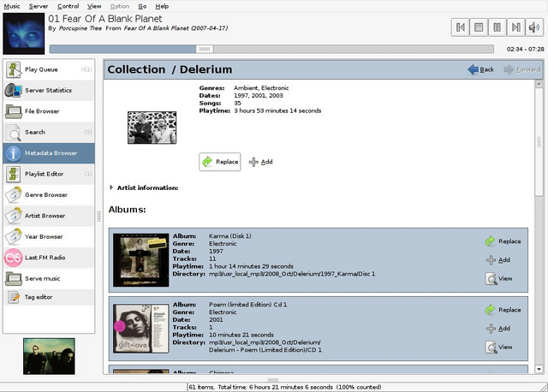Open the Tag editor
Screen dimensions: 548x392
(49, 297)
